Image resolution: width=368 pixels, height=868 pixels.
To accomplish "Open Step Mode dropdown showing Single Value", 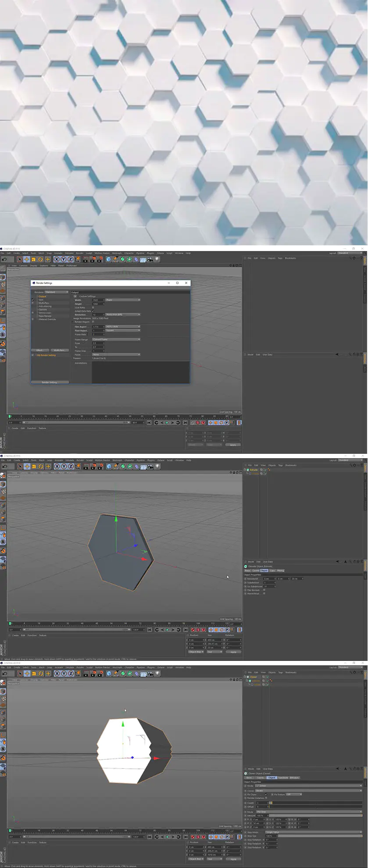I will pos(314,832).
